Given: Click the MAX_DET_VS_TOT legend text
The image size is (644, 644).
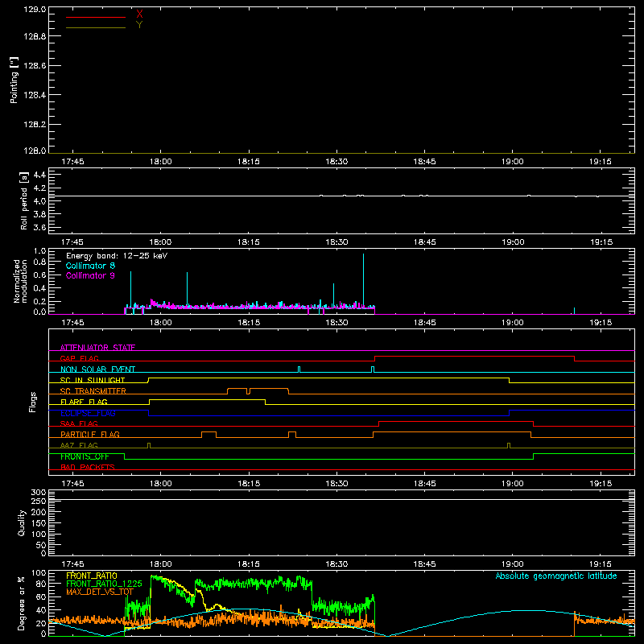Looking at the screenshot, I should tap(100, 592).
